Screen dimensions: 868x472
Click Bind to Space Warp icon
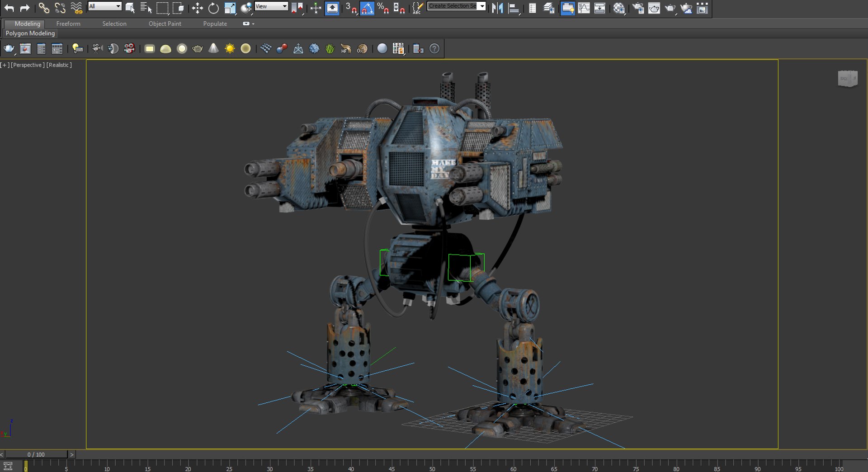[76, 8]
